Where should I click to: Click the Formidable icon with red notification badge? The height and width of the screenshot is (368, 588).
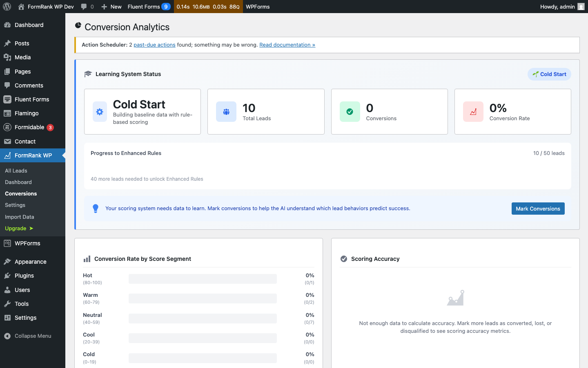pyautogui.click(x=8, y=127)
